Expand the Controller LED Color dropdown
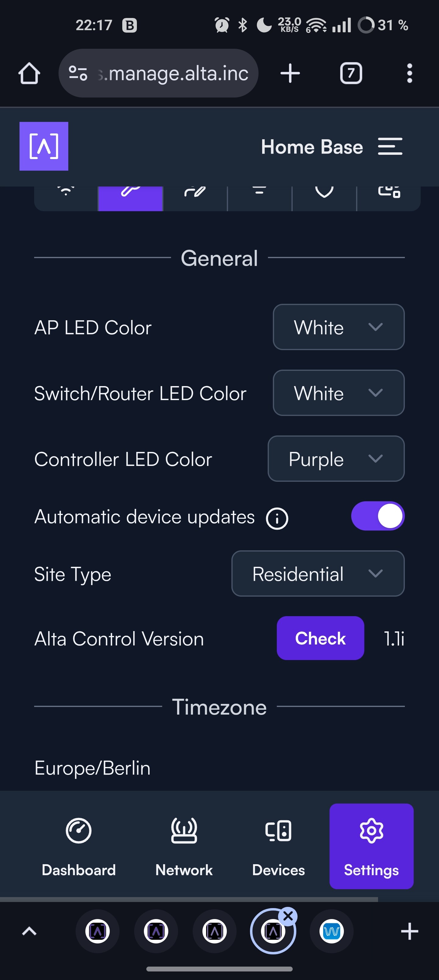 coord(336,459)
